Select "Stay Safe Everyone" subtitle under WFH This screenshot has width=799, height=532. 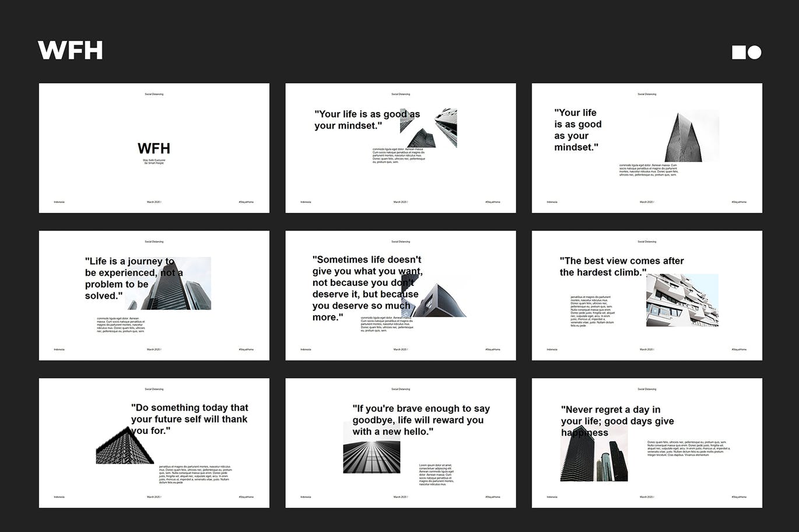[x=154, y=160]
